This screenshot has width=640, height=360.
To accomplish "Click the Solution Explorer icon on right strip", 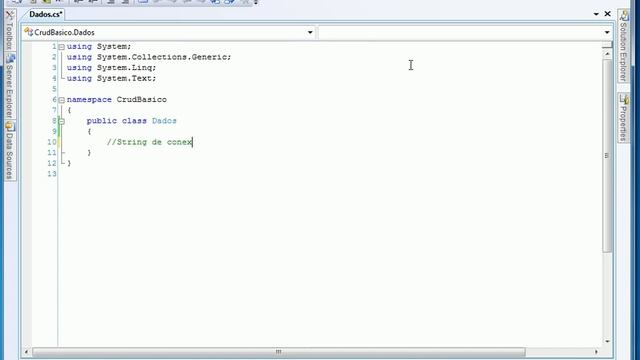I will pos(623,16).
